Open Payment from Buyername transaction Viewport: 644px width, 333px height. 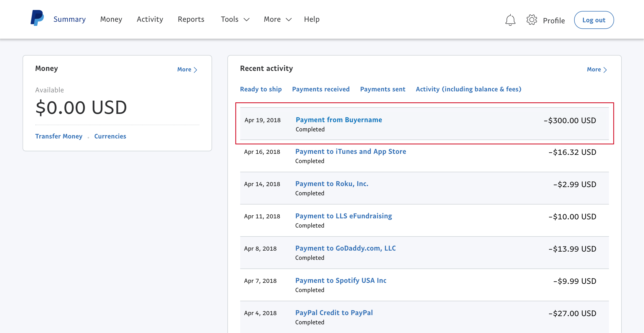339,120
